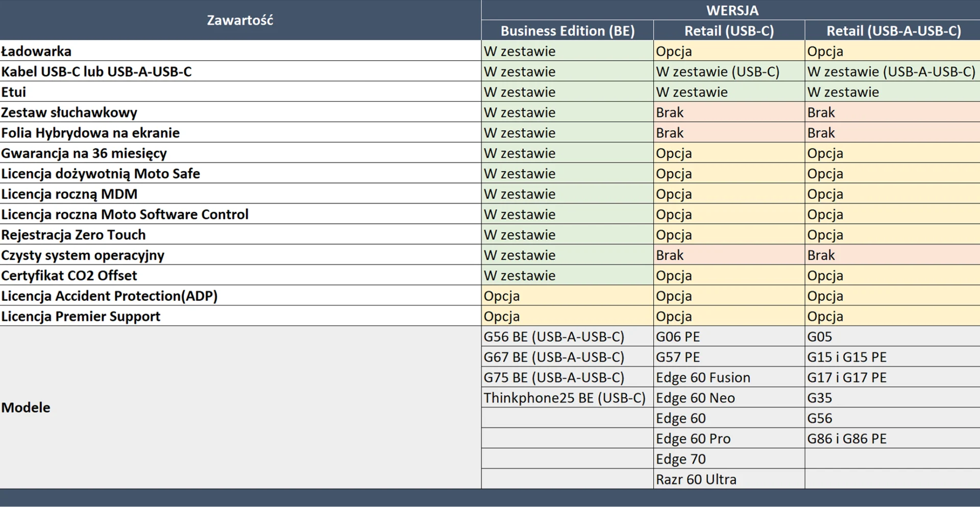Image resolution: width=980 pixels, height=507 pixels.
Task: Click the "Business Edition (BE)" column header
Action: click(x=568, y=31)
